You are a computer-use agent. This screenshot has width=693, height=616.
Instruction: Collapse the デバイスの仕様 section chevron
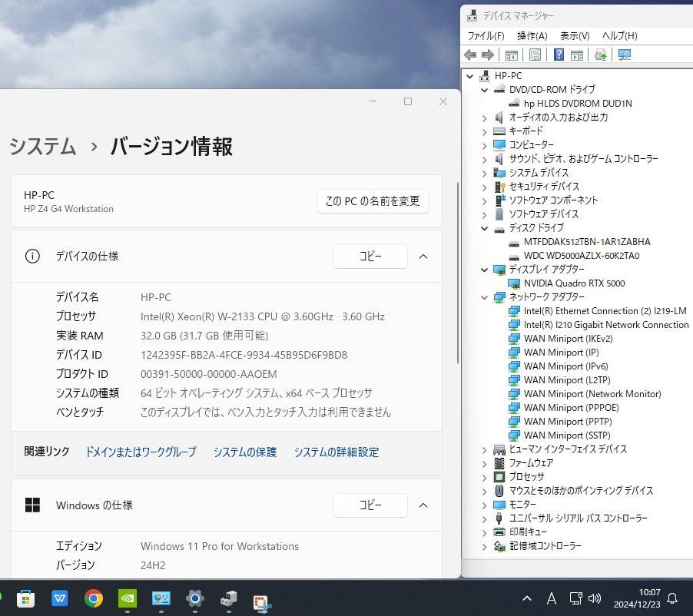point(423,257)
